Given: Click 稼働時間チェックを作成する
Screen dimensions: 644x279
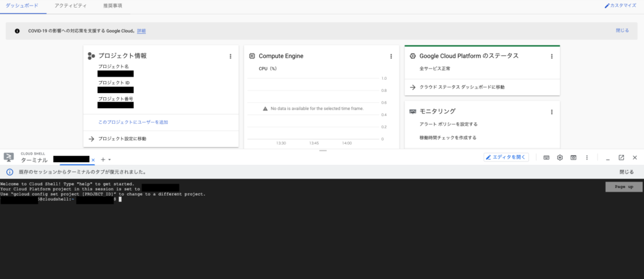Looking at the screenshot, I should point(448,138).
